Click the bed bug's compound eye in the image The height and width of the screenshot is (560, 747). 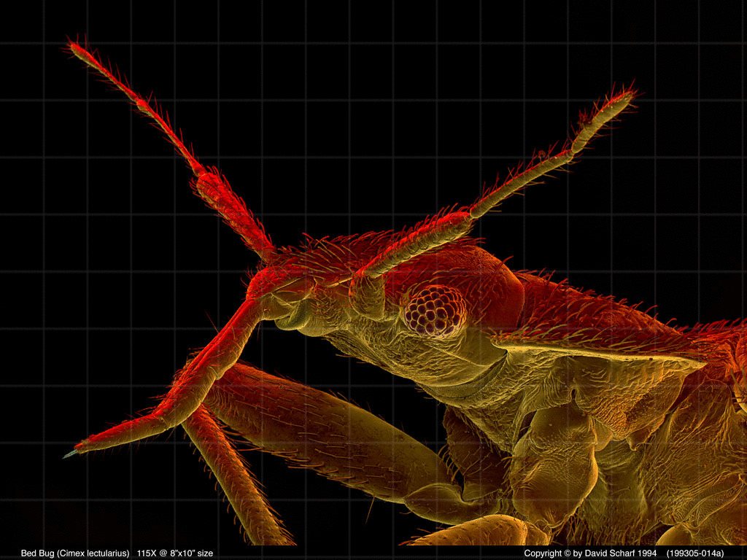click(x=435, y=311)
